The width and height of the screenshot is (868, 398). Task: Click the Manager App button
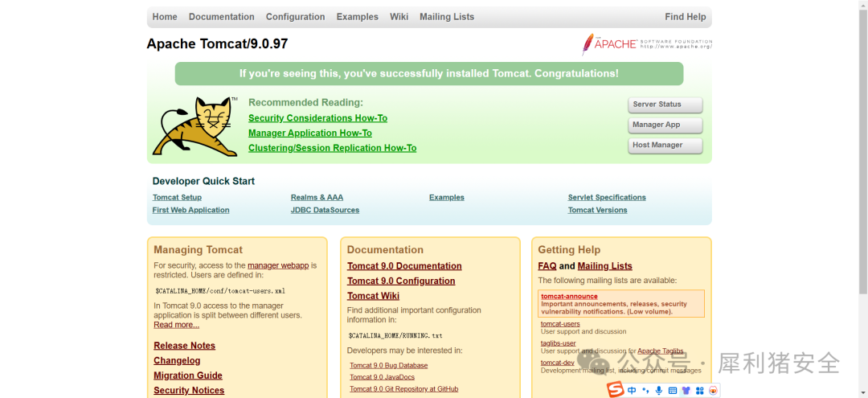(665, 125)
